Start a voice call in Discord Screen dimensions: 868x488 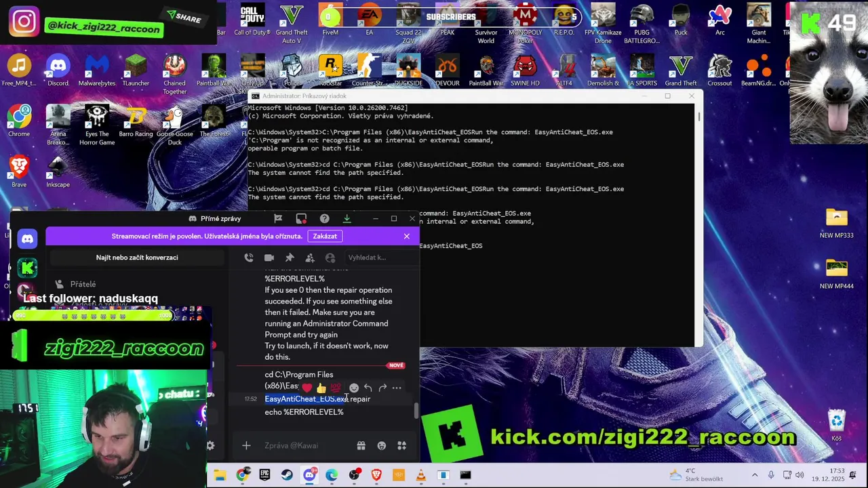click(249, 258)
